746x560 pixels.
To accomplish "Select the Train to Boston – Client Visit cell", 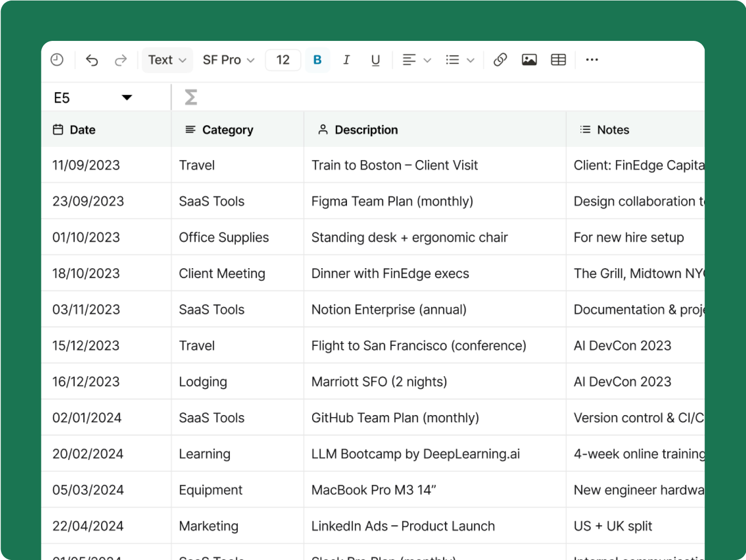I will pyautogui.click(x=435, y=165).
